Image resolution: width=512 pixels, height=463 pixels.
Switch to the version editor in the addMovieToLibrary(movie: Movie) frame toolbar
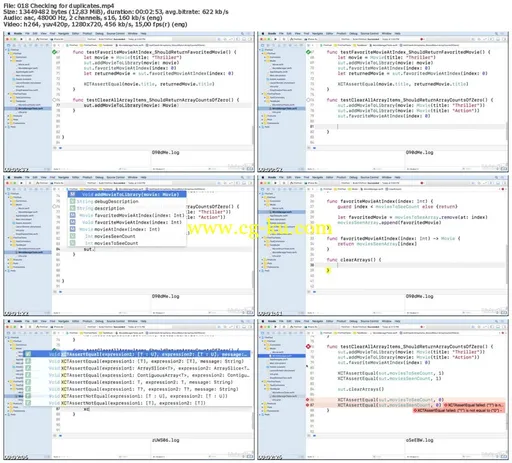click(x=231, y=39)
